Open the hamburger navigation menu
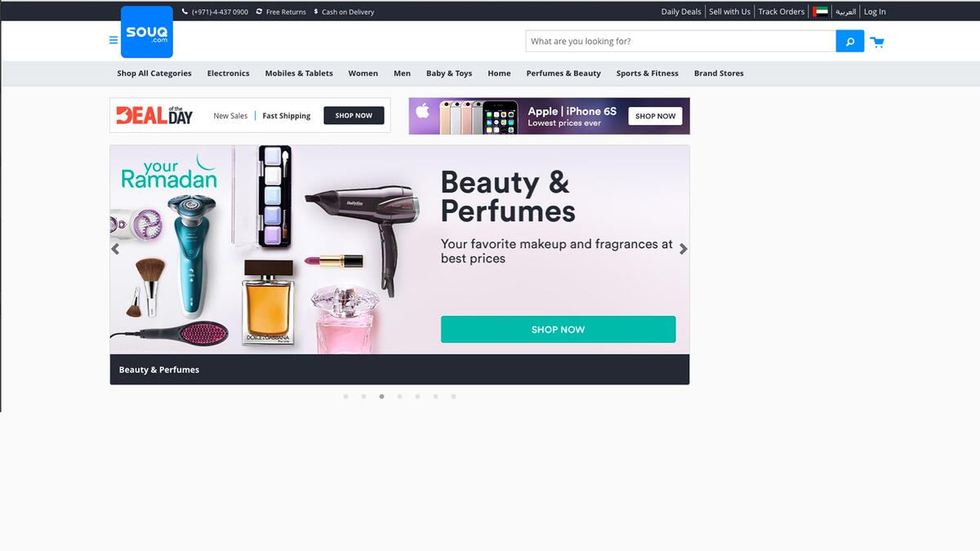The image size is (980, 551). (x=113, y=39)
